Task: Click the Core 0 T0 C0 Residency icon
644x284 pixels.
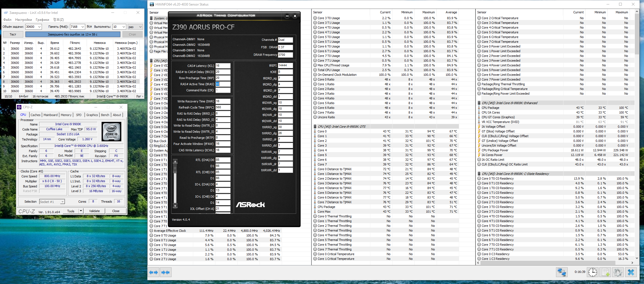Action: pos(479,179)
